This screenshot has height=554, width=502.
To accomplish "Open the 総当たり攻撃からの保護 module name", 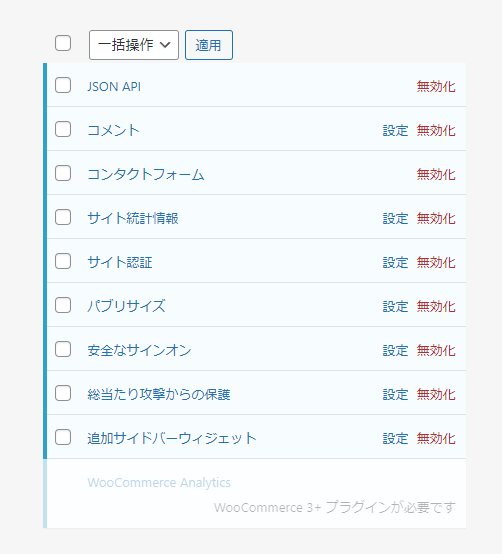I will (x=159, y=394).
